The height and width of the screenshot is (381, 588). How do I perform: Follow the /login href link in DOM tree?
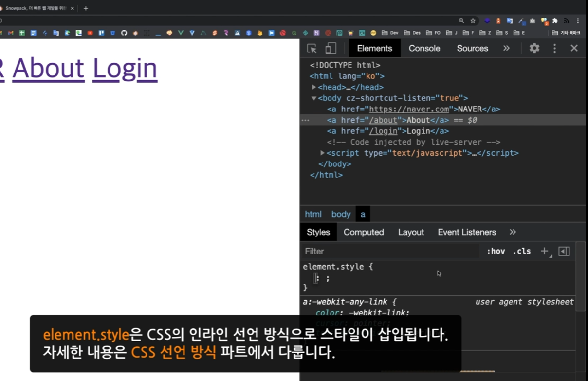383,131
